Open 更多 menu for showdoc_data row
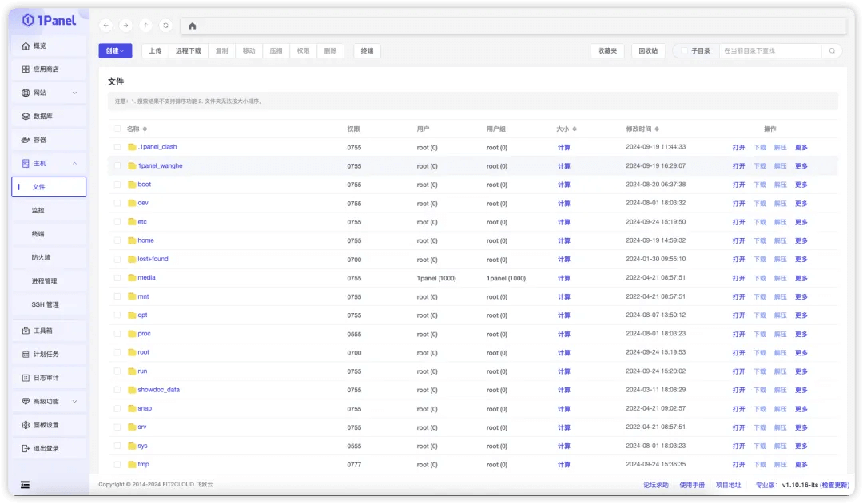The height and width of the screenshot is (504, 863). pyautogui.click(x=801, y=390)
